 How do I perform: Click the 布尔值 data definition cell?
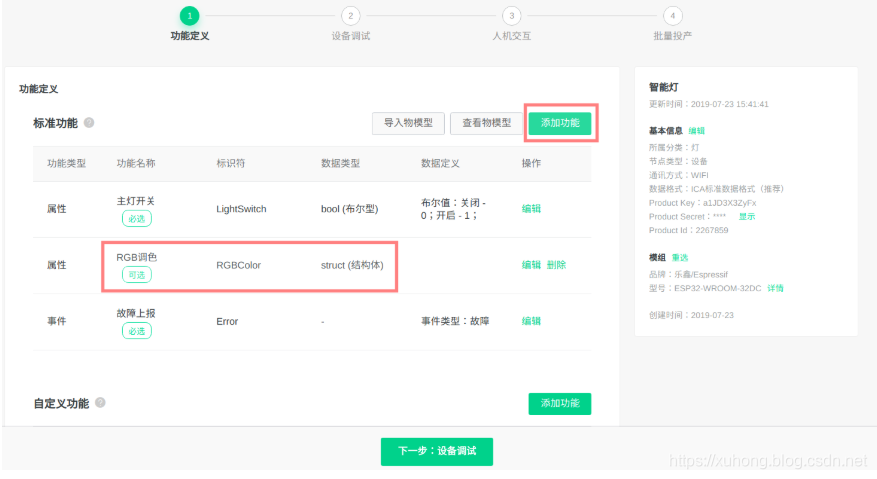[453, 209]
